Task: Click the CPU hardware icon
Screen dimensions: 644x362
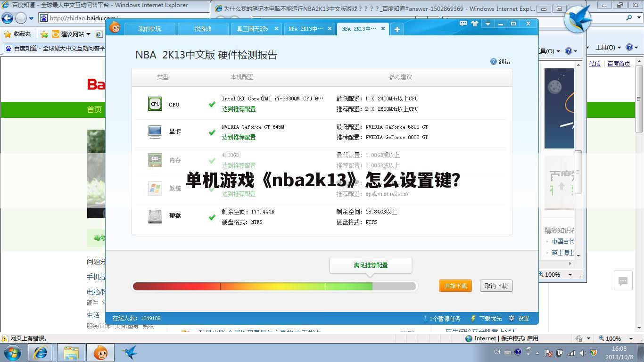Action: 155,104
